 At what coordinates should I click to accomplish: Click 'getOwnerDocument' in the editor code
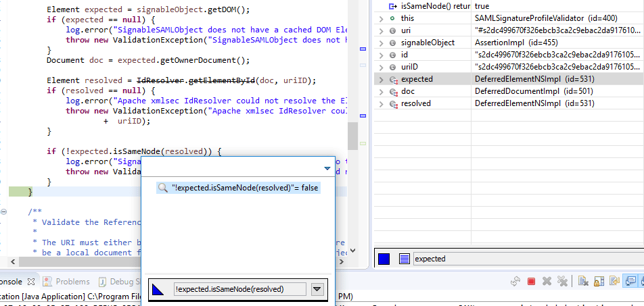coord(196,60)
